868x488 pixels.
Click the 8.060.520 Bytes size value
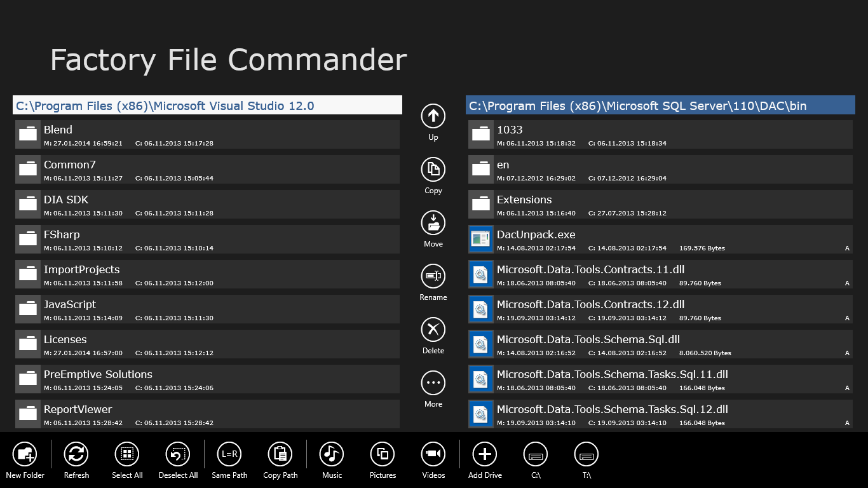click(705, 353)
